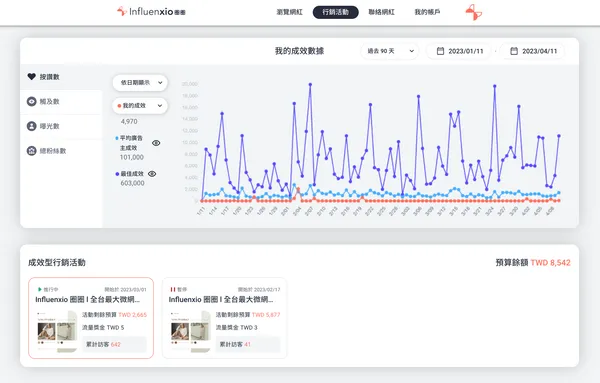The height and width of the screenshot is (383, 600).
Task: Click the start date label 開始於 2023/02/17
Action: pyautogui.click(x=259, y=289)
